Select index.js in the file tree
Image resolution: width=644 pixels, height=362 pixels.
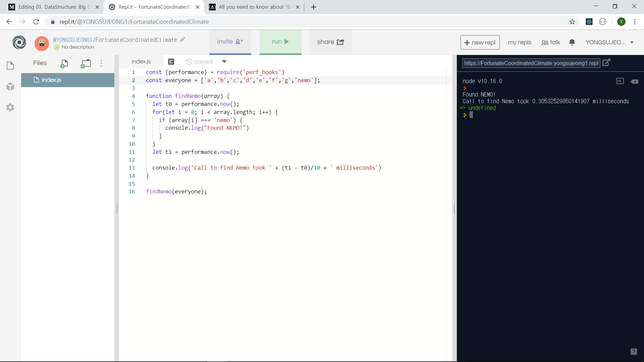51,80
